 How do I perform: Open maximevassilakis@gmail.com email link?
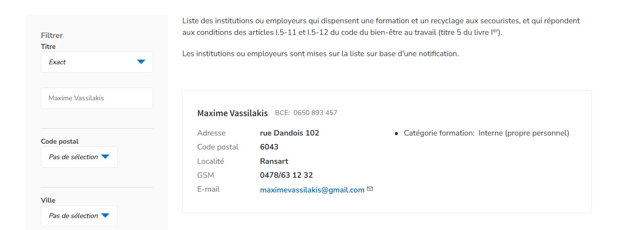[312, 190]
